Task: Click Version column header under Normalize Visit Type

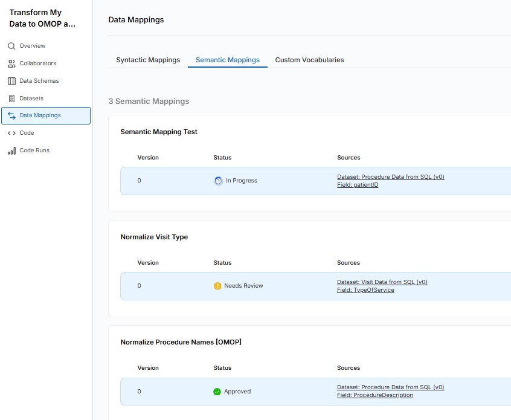Action: pos(148,263)
